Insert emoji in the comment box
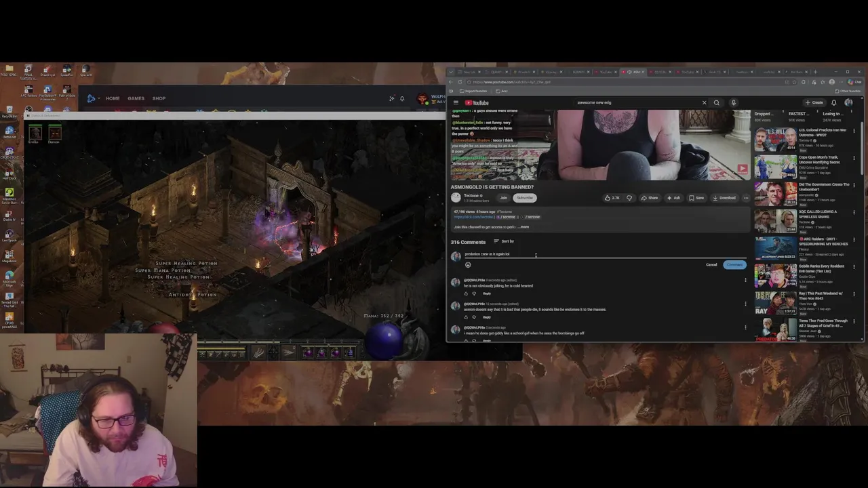 [x=468, y=265]
